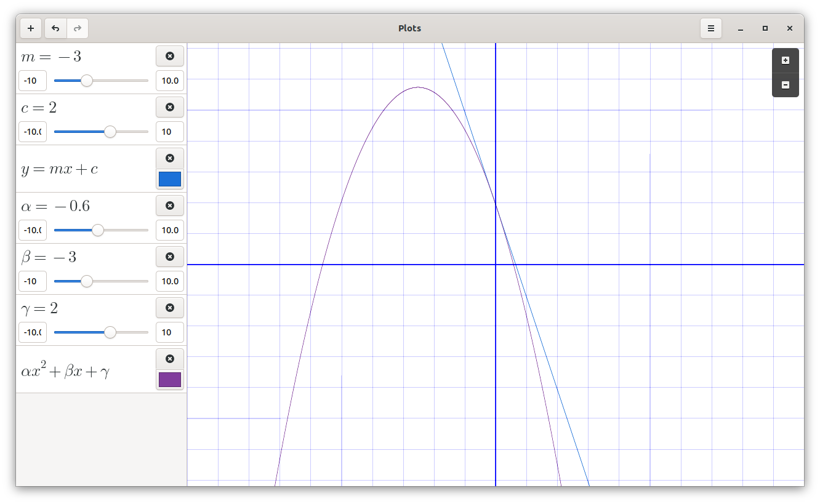
Task: Delete the quadratic formula row
Action: click(x=170, y=359)
